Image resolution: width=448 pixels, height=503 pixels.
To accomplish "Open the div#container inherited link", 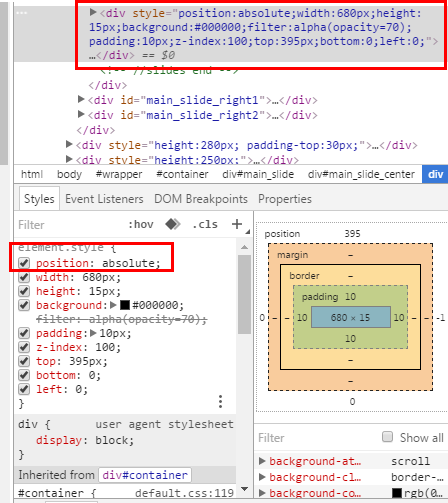I will [x=145, y=475].
